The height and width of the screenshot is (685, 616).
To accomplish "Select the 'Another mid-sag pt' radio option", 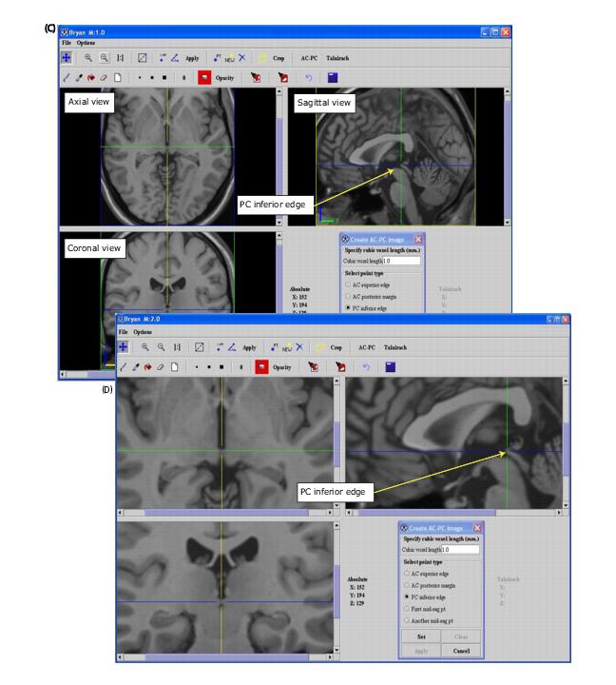I will (x=409, y=619).
